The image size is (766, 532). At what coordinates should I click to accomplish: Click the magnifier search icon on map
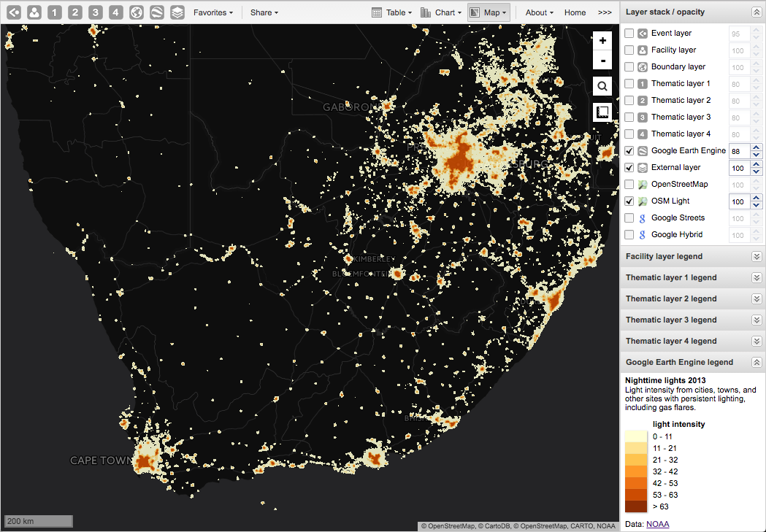[x=602, y=86]
